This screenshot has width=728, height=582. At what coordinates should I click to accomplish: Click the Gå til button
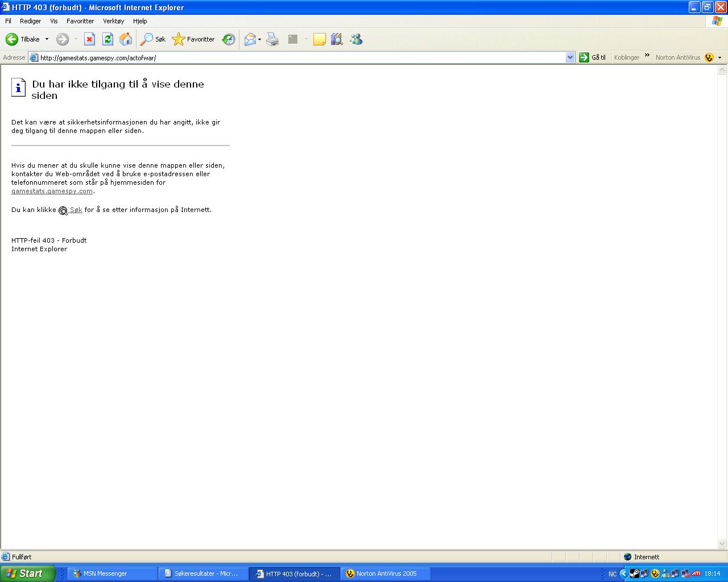tap(593, 57)
